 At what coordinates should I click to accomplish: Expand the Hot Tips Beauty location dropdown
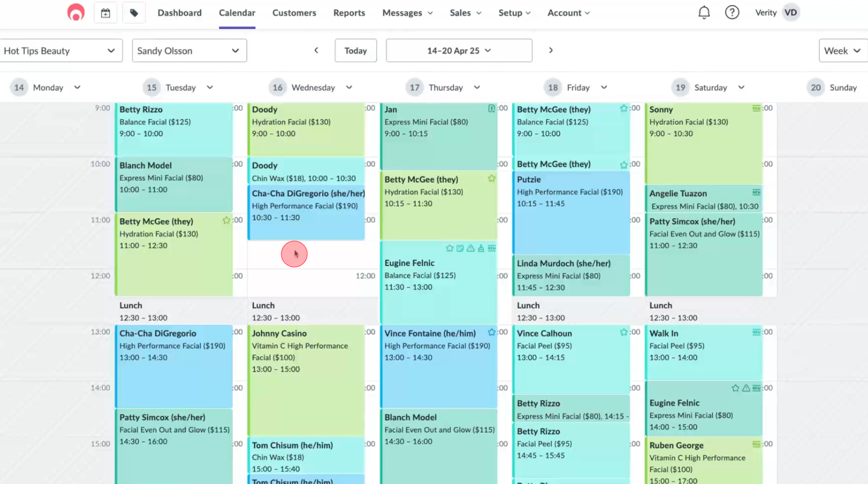pos(61,51)
